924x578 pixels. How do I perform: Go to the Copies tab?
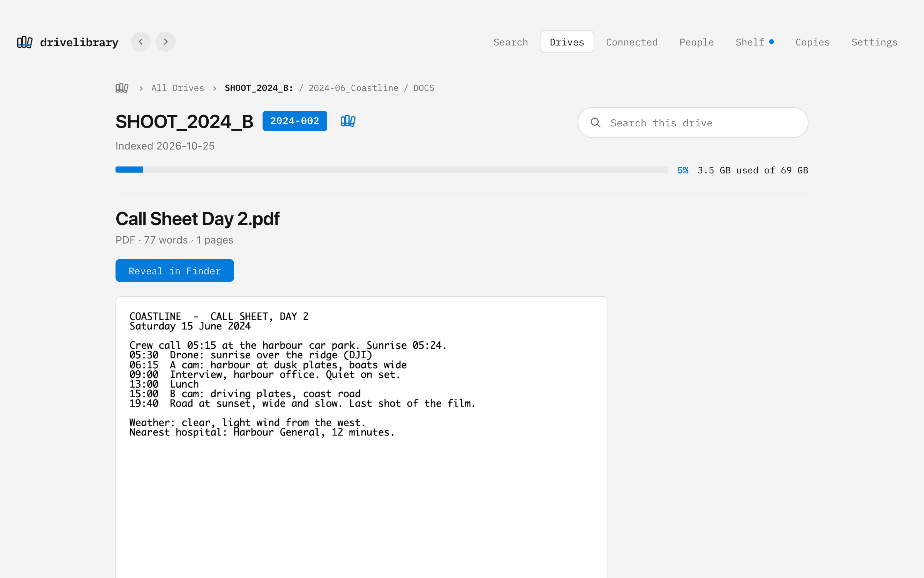click(812, 42)
